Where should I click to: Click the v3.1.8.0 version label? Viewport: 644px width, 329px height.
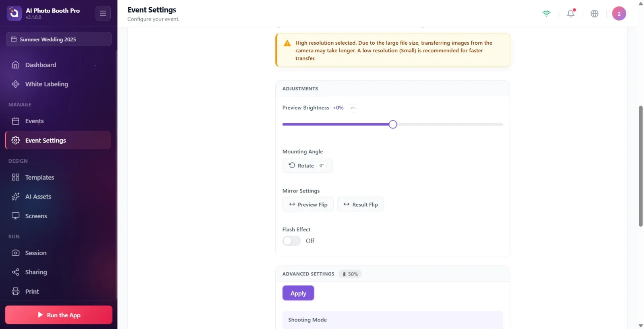[34, 17]
